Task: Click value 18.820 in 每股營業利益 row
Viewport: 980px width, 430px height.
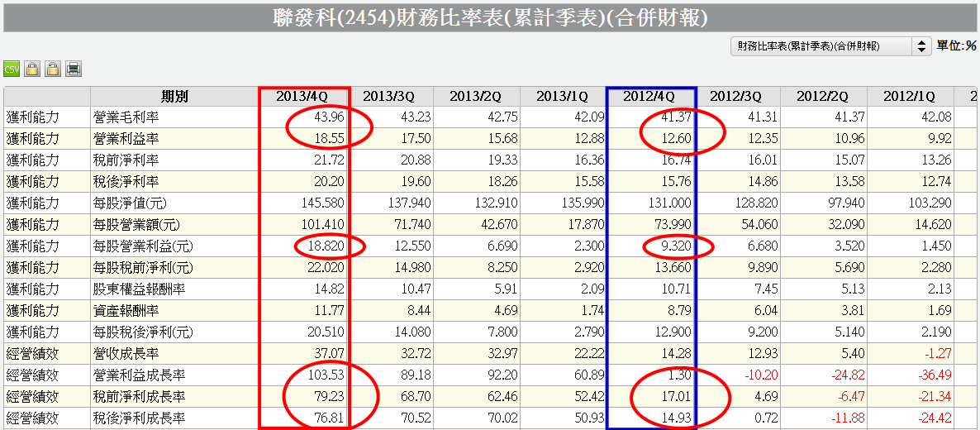Action: tap(326, 246)
